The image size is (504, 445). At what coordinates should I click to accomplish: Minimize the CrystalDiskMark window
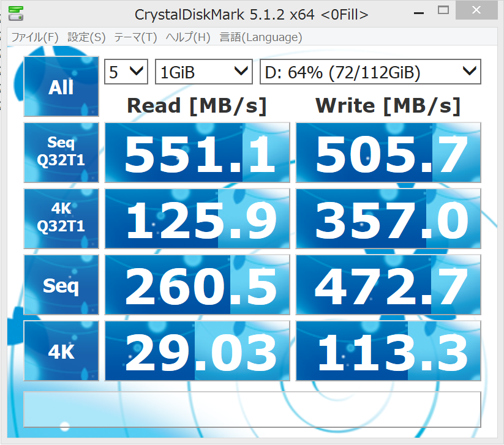tap(419, 12)
